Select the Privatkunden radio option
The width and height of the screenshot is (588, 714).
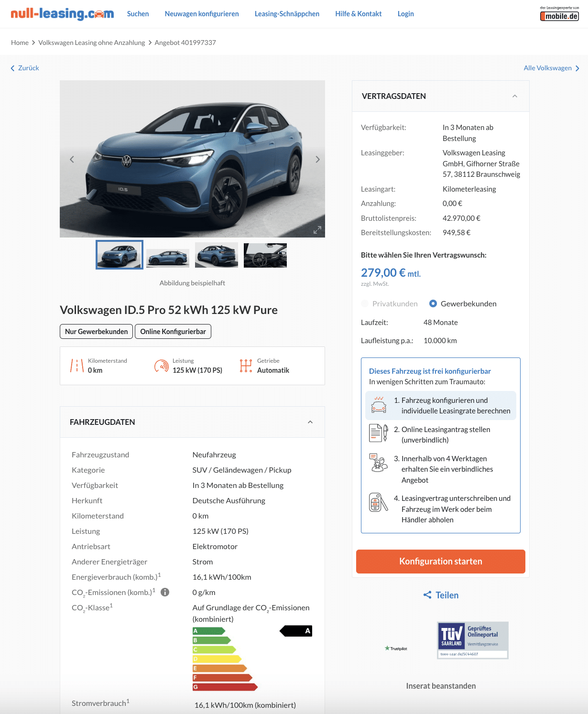tap(365, 303)
